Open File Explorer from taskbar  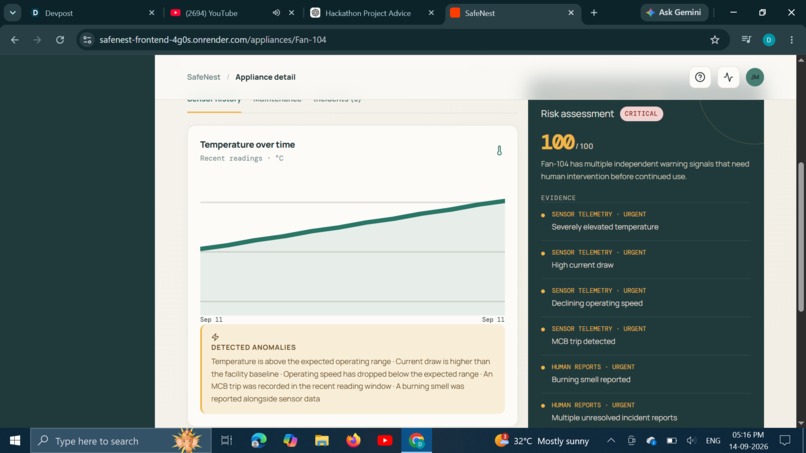[x=322, y=441]
